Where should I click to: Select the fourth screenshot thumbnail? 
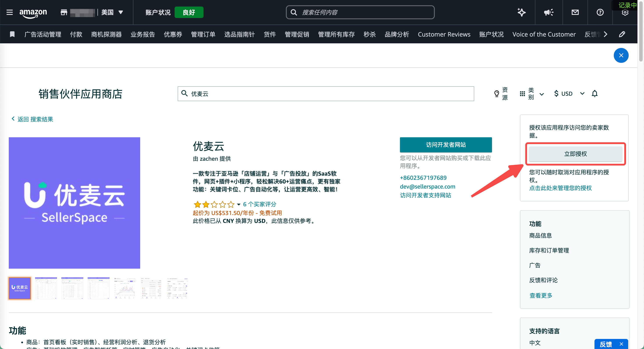[99, 288]
